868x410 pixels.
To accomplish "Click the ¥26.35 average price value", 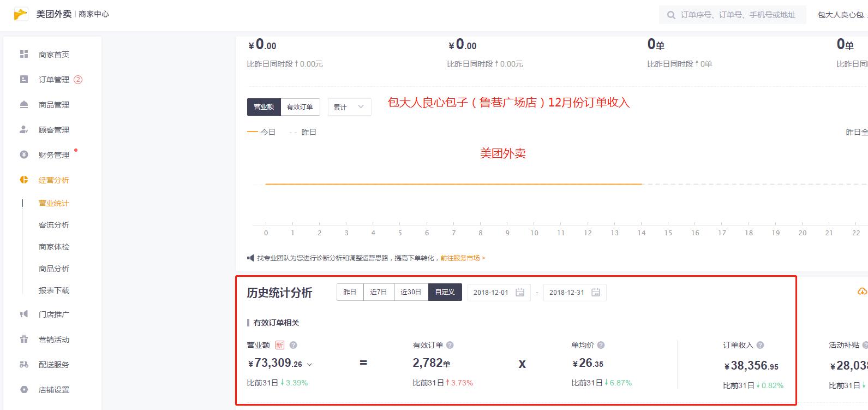I will [x=588, y=363].
